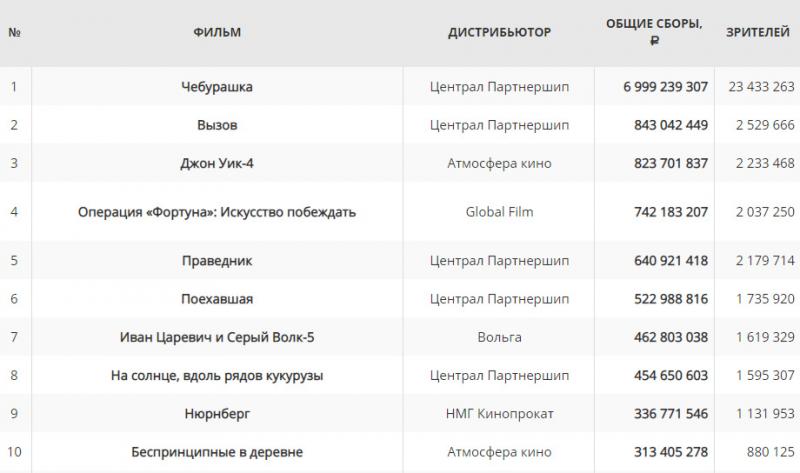Open the film title Чебурашка
This screenshot has height=473, width=800.
(217, 87)
